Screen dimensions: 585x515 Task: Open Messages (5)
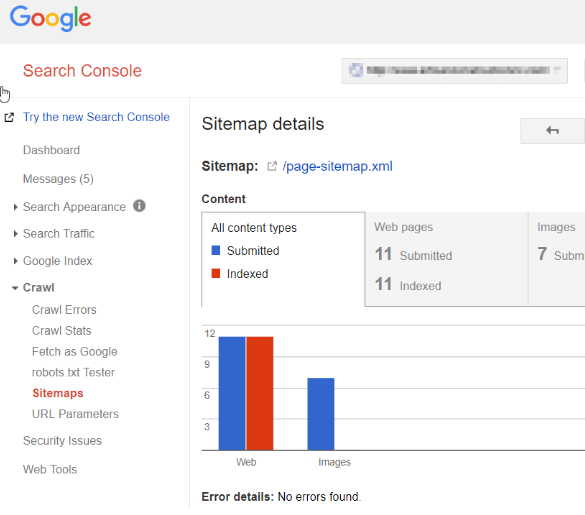[x=58, y=179]
